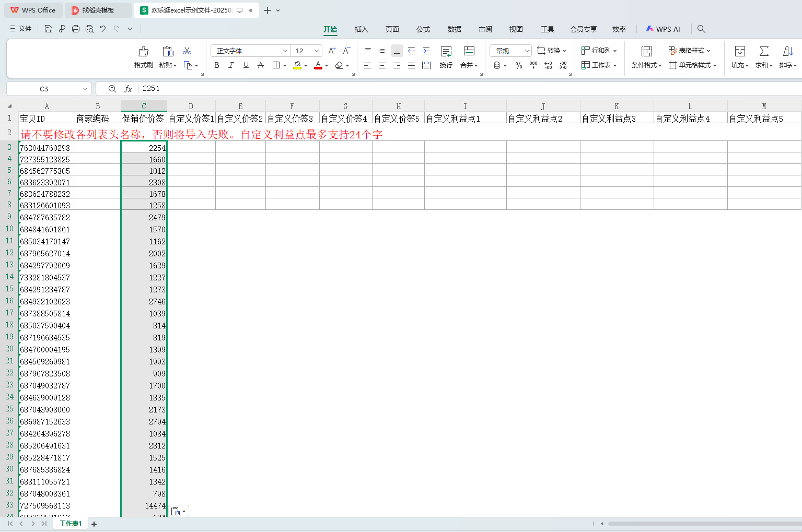Expand the font size dropdown showing 12
802x532 pixels.
(316, 51)
